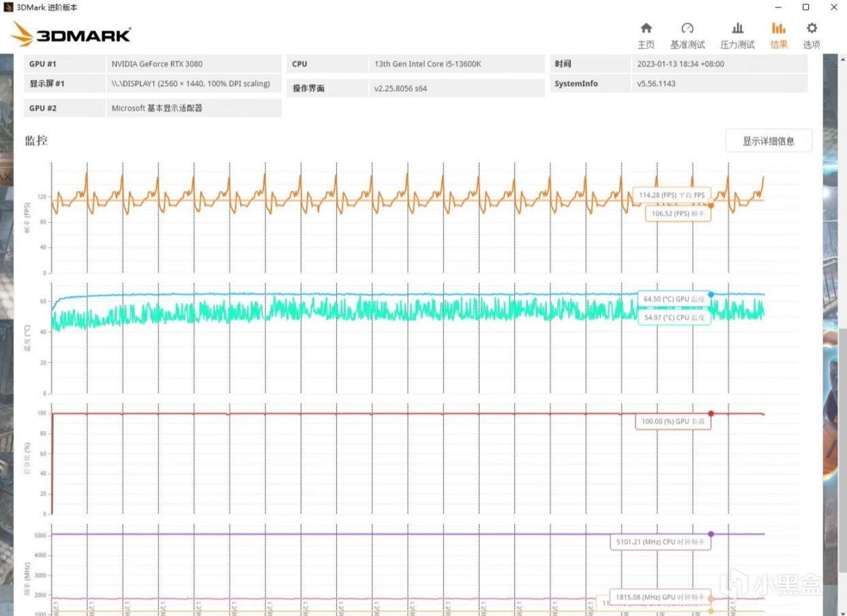This screenshot has height=616, width=847.
Task: Click the Microsoft 基本显示适配器 value
Action: click(x=157, y=108)
